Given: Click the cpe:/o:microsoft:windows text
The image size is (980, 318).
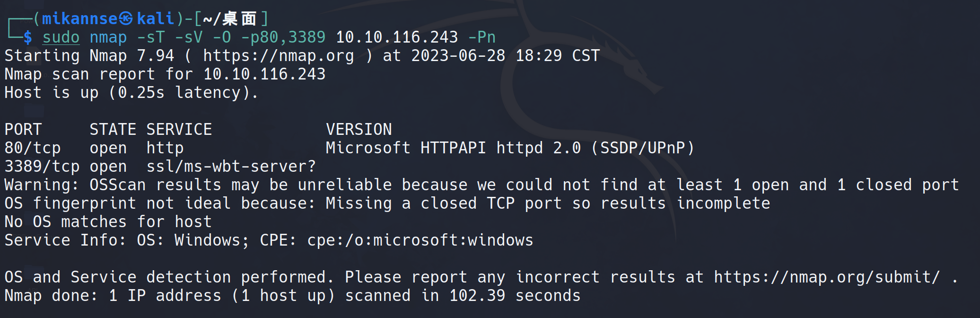Looking at the screenshot, I should pos(420,240).
